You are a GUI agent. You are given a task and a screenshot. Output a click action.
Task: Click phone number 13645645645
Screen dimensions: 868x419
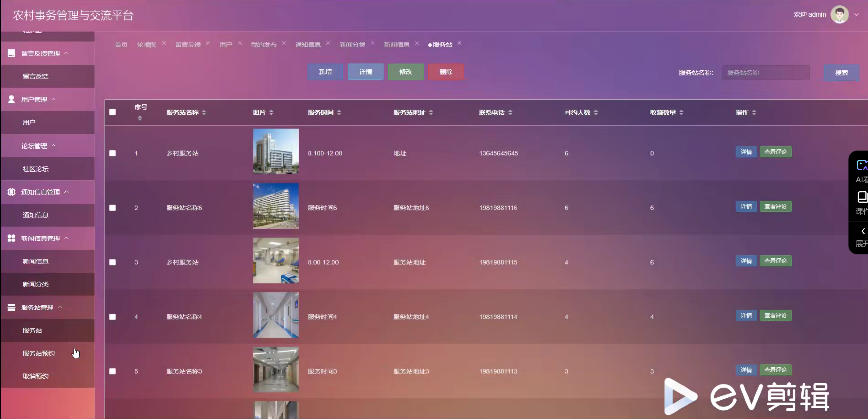point(498,153)
